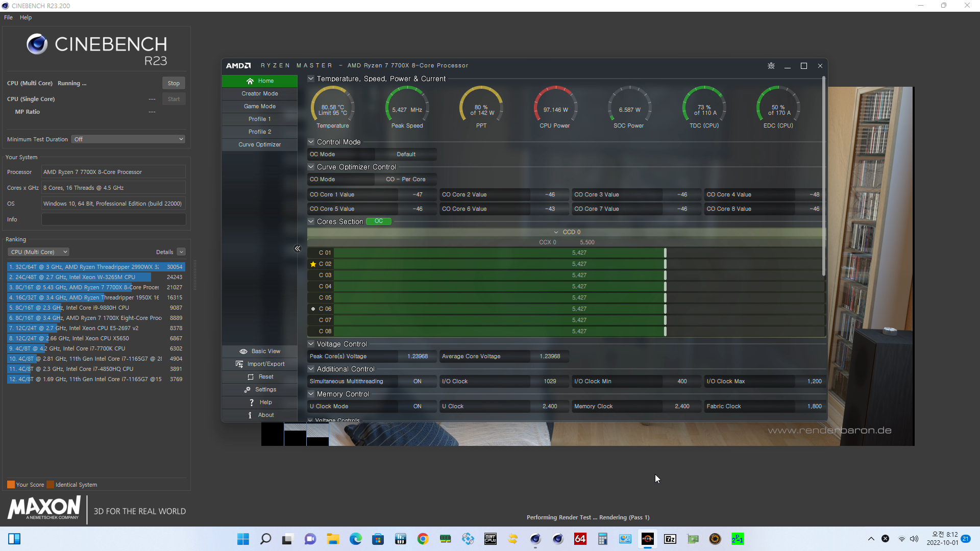
Task: Open Minimum Test Duration dropdown
Action: pyautogui.click(x=128, y=139)
